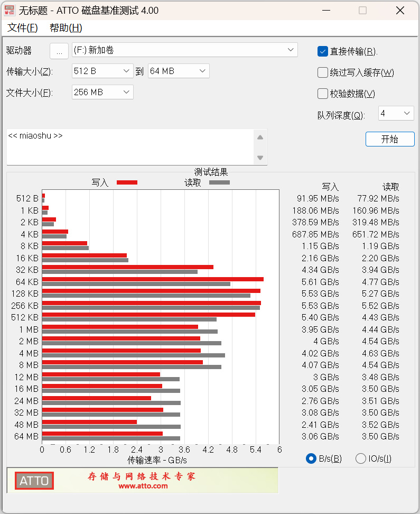This screenshot has height=514, width=420.
Task: Open the 256 MB file size dropdown
Action: (x=102, y=92)
